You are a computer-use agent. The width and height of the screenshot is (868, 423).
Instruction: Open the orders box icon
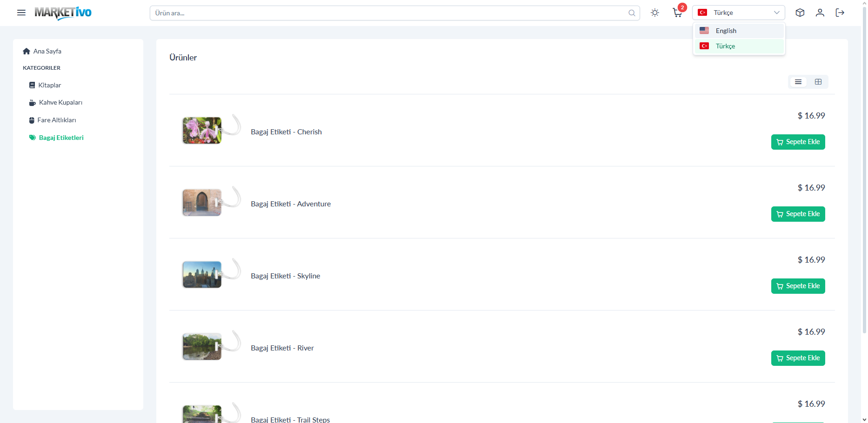pos(800,13)
